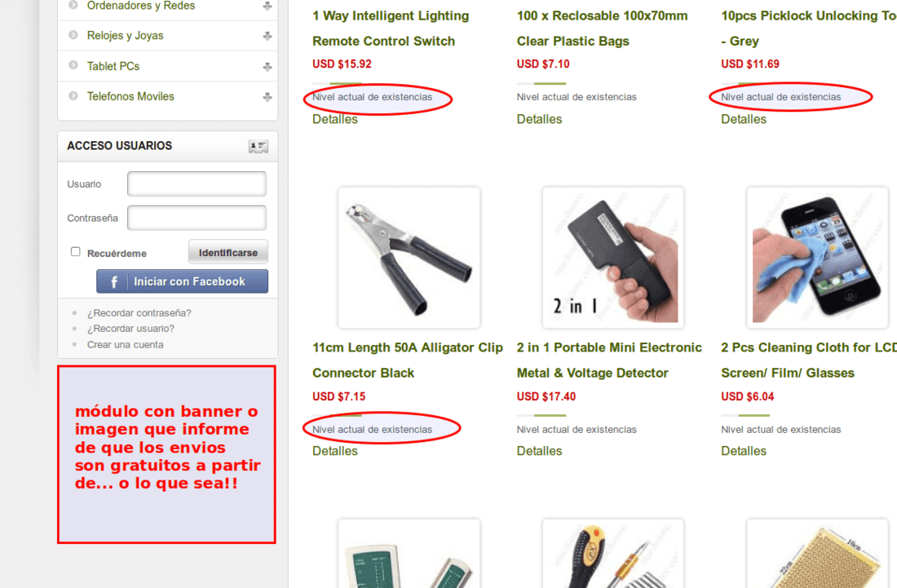897x588 pixels.
Task: Open the Alligator Clip product thumbnail
Action: [409, 258]
